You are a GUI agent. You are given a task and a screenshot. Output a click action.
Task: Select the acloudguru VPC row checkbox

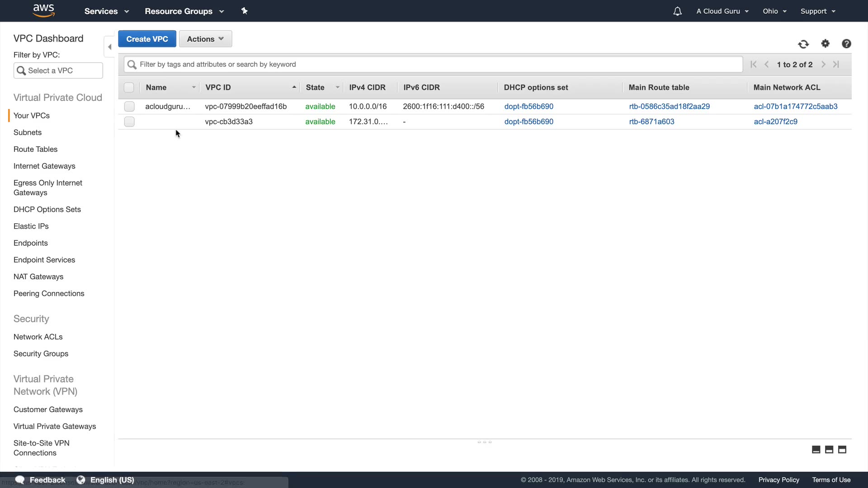pyautogui.click(x=129, y=106)
